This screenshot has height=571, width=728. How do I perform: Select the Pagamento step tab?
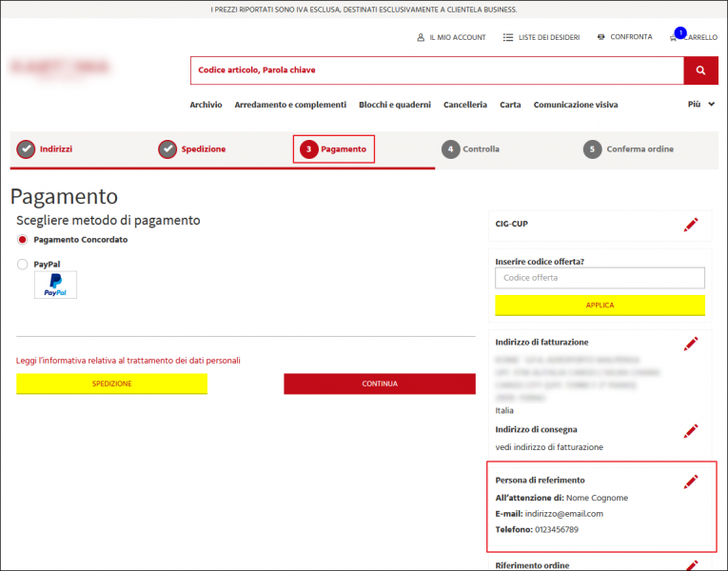click(334, 149)
